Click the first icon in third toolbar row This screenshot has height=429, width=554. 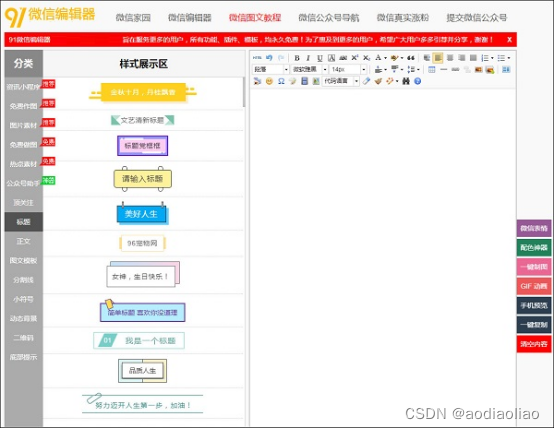point(257,81)
